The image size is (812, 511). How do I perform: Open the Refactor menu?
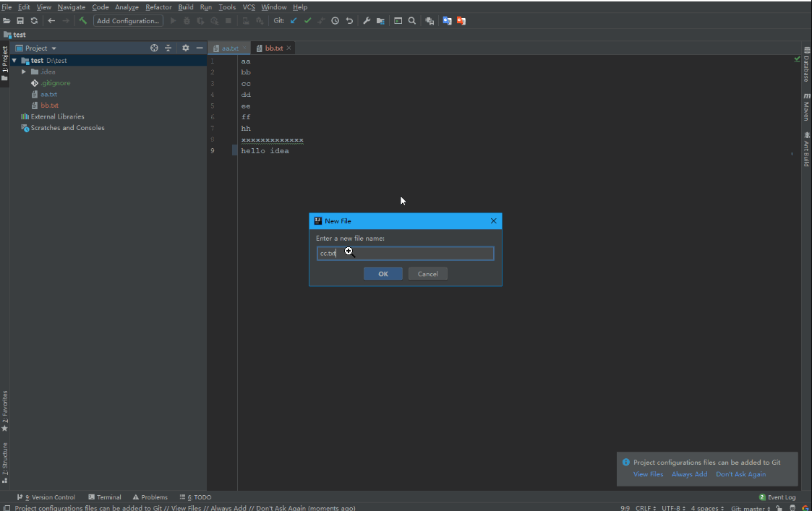[158, 7]
